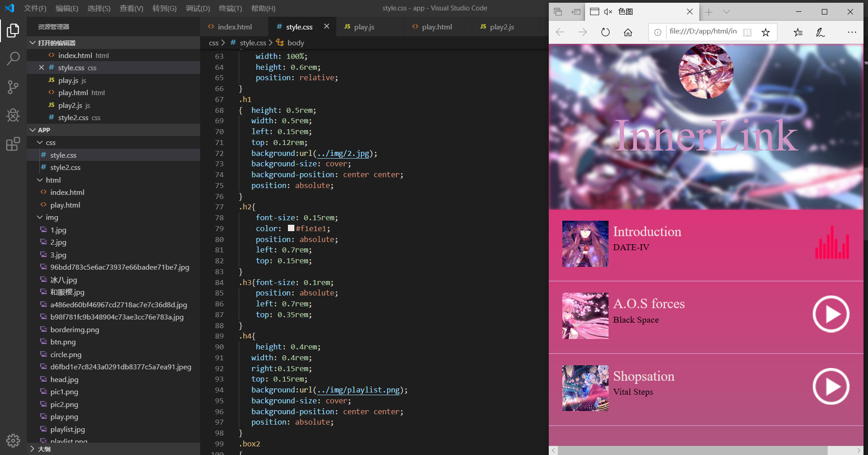868x455 pixels.
Task: Open the Run and Debug view
Action: pyautogui.click(x=13, y=115)
